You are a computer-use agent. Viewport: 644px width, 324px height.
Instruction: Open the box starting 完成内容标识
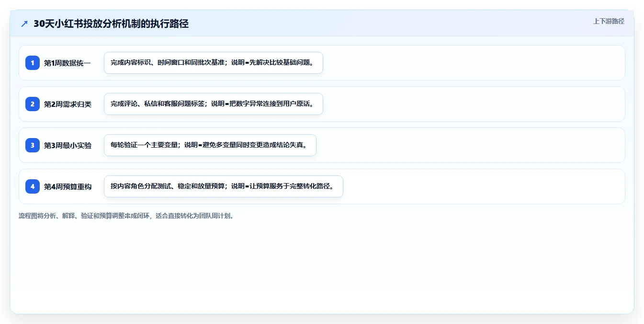[214, 63]
